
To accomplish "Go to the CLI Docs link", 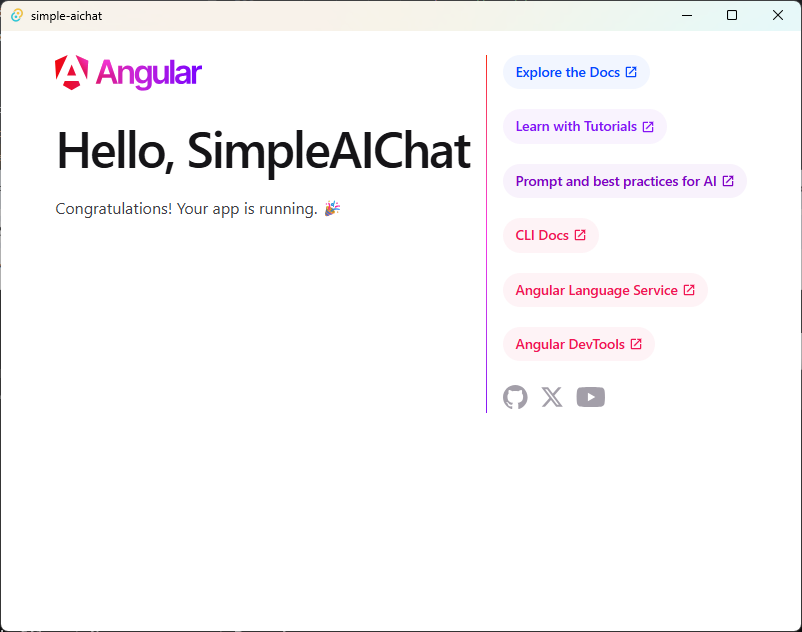I will click(542, 236).
